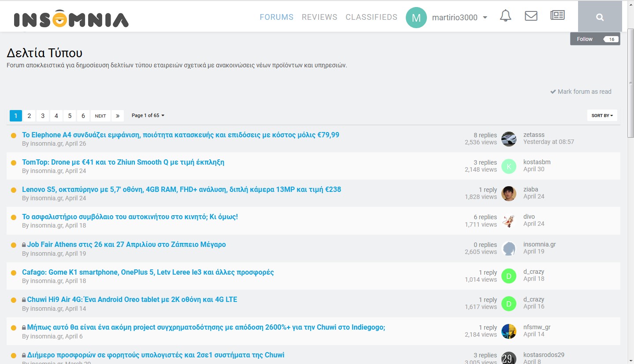Click the unread dot beside Lenovo S5 topic

point(14,190)
